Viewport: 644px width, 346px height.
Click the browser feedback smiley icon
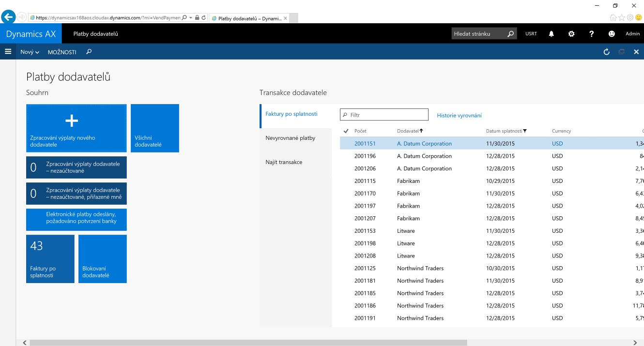pos(639,17)
